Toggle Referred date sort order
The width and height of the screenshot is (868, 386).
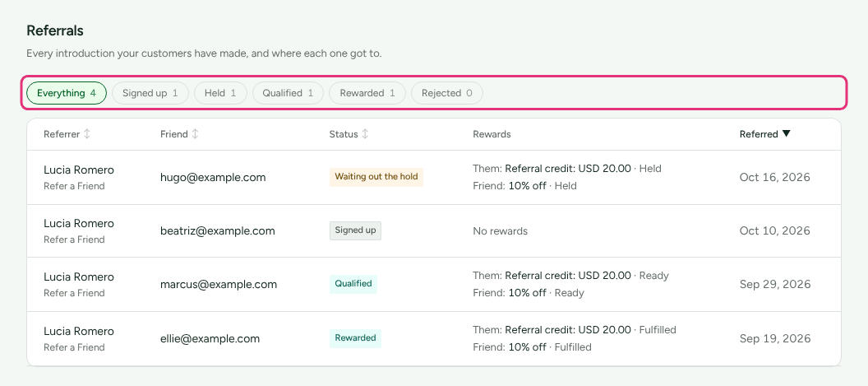click(765, 134)
